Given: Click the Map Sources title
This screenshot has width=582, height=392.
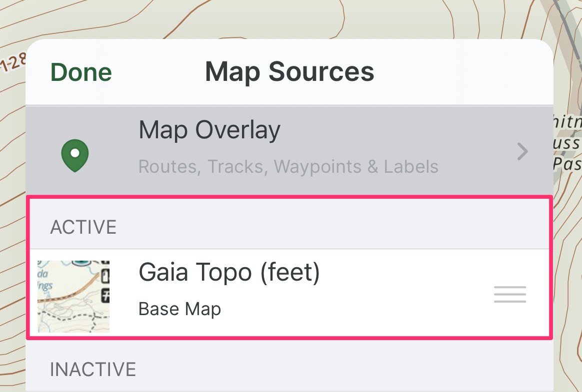Looking at the screenshot, I should tap(289, 71).
